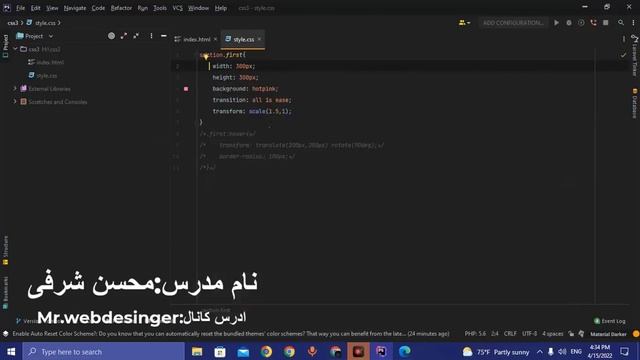Click the Enable Auto Reset Color Scheme notification

coord(231,333)
